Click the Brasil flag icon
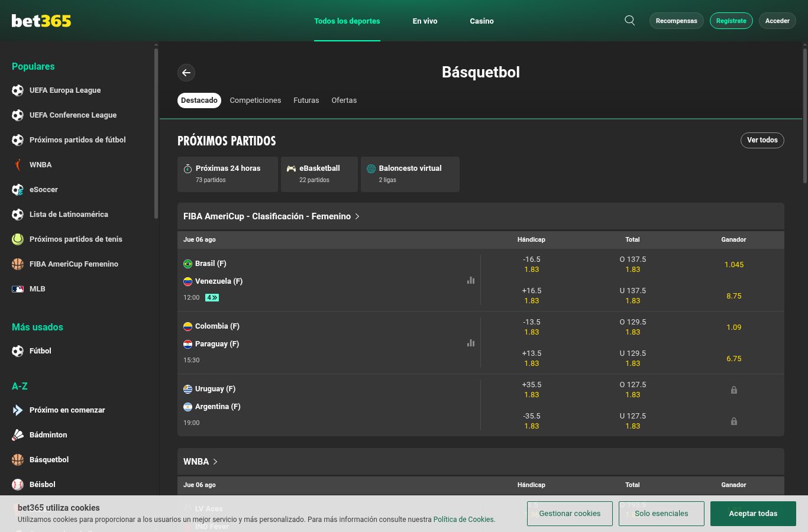Screen dimensions: 808x532 [188, 264]
